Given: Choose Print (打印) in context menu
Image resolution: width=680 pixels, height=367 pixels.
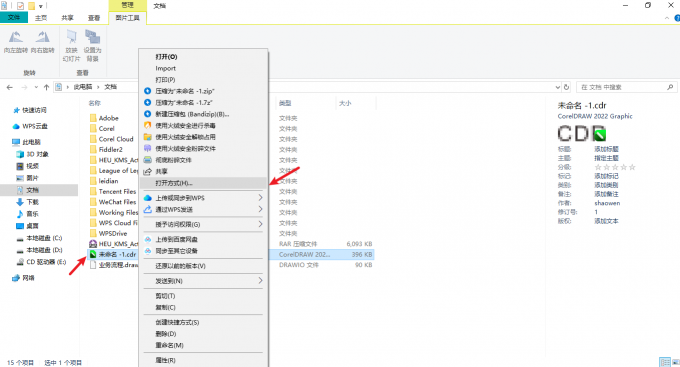Looking at the screenshot, I should pyautogui.click(x=203, y=80).
